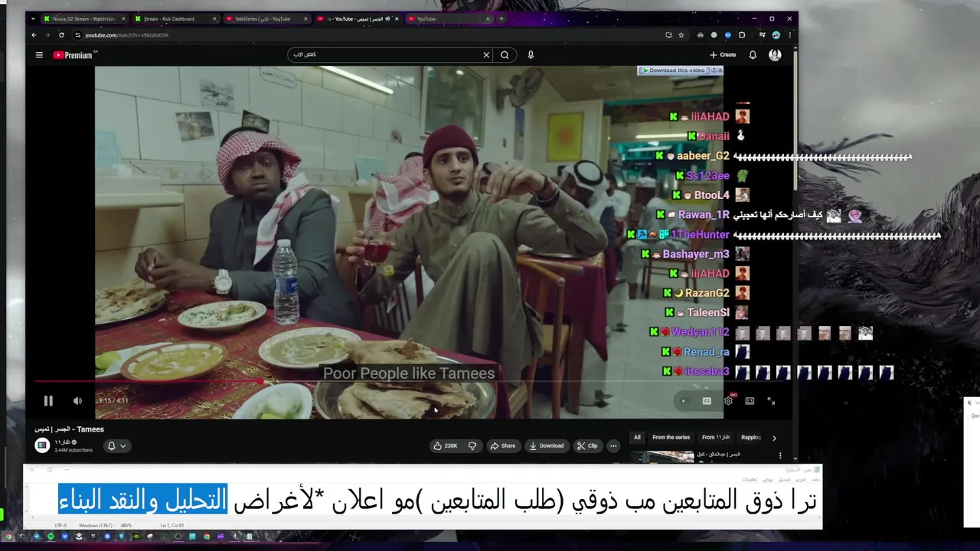Open options for the recommended video
Viewport: 980px width, 551px height.
pyautogui.click(x=780, y=456)
